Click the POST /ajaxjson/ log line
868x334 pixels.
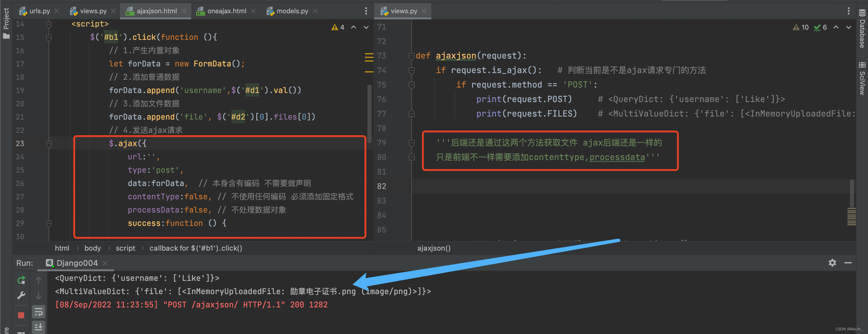click(191, 305)
